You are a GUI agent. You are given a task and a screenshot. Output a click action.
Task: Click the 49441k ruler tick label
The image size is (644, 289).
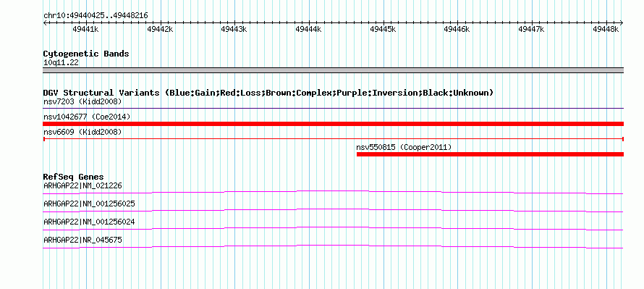click(85, 29)
